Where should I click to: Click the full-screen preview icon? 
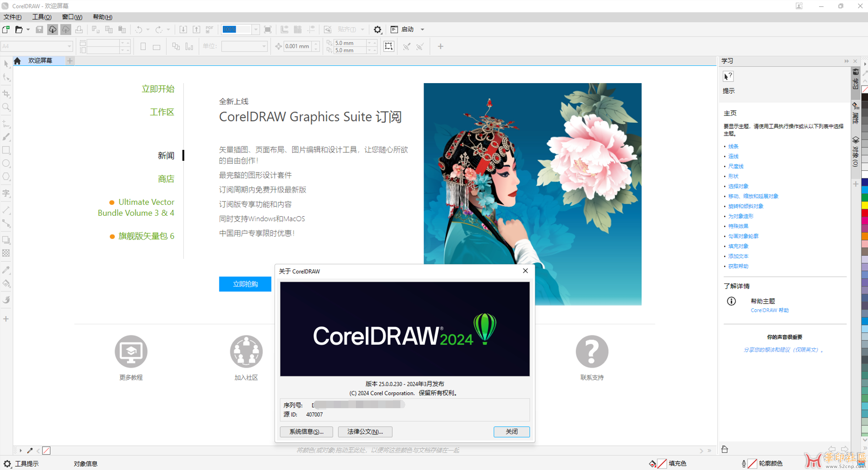click(x=268, y=30)
